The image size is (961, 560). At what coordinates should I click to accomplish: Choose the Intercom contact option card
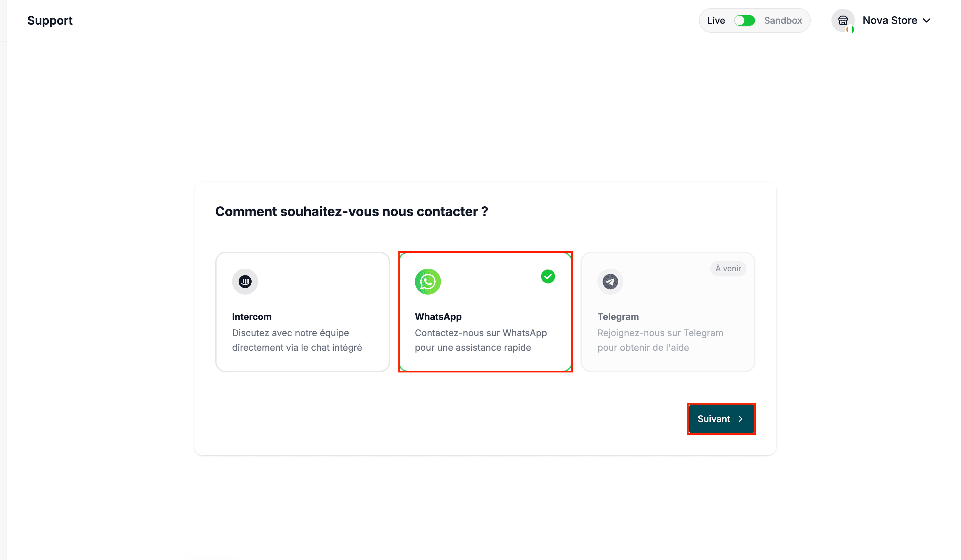[302, 311]
